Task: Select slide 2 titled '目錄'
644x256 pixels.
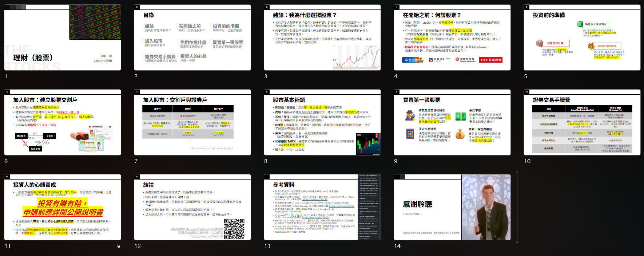Action: coord(192,38)
